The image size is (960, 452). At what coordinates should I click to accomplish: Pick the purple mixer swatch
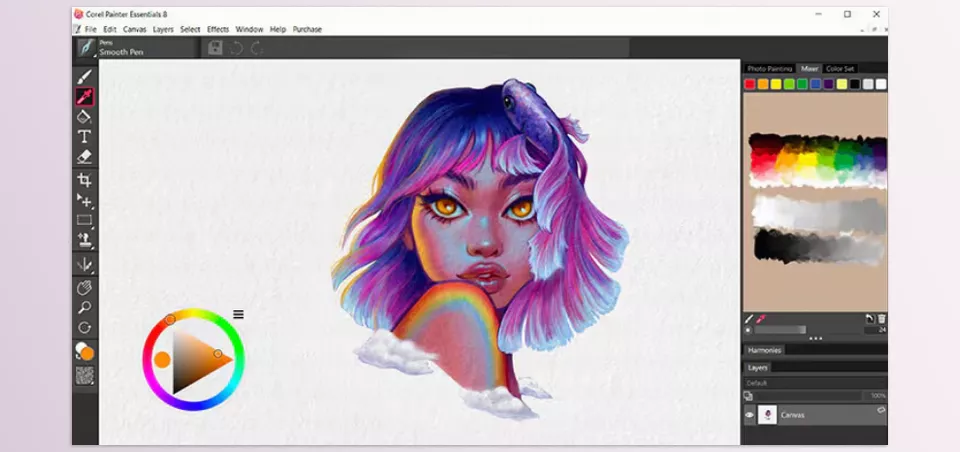828,85
